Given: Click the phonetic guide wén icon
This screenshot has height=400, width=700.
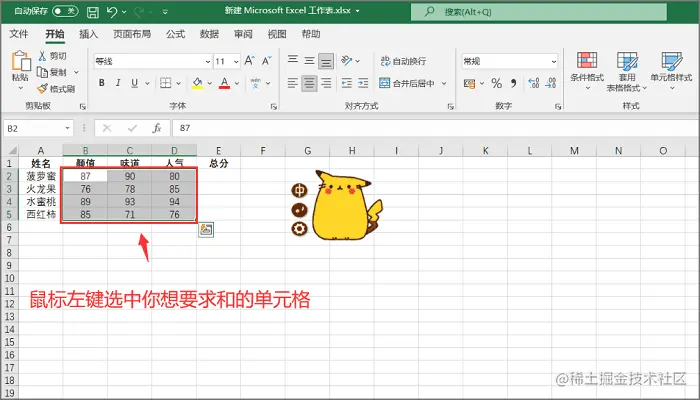Looking at the screenshot, I should 255,83.
